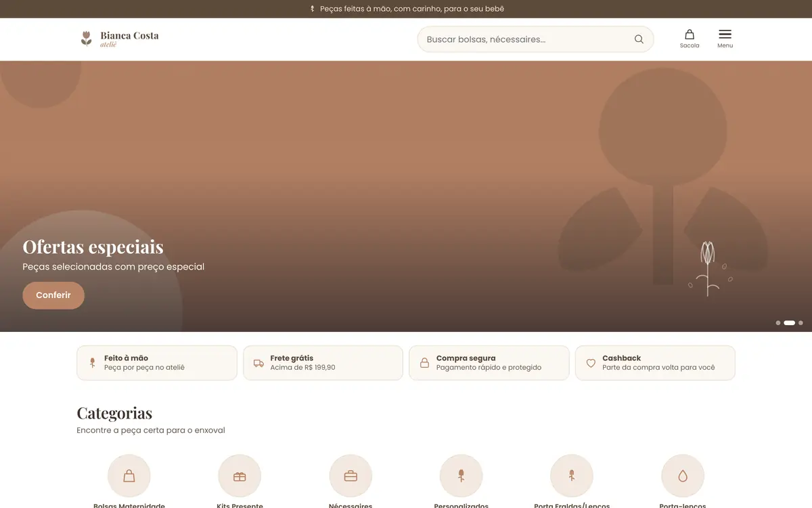Viewport: 812px width, 508px height.
Task: Click the white tulip illustration on banner
Action: tap(708, 269)
